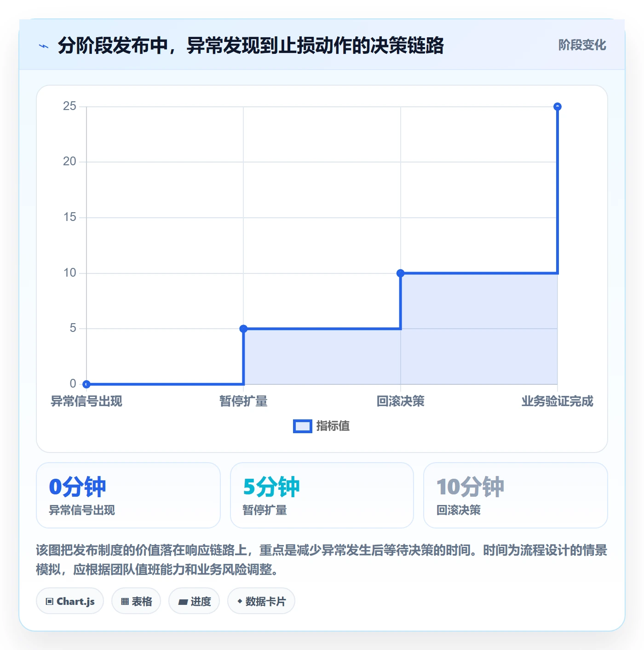Viewport: 644px width, 650px height.
Task: Click the 进度 tag chip
Action: click(194, 601)
